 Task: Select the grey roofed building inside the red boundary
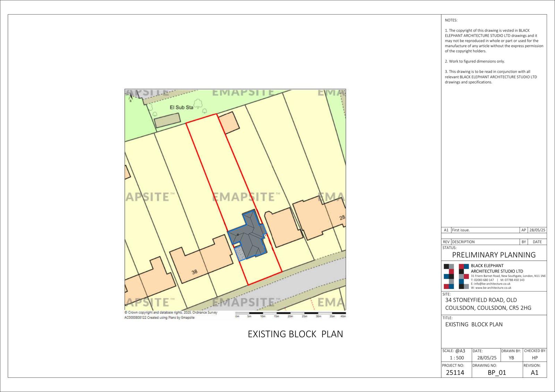[248, 236]
